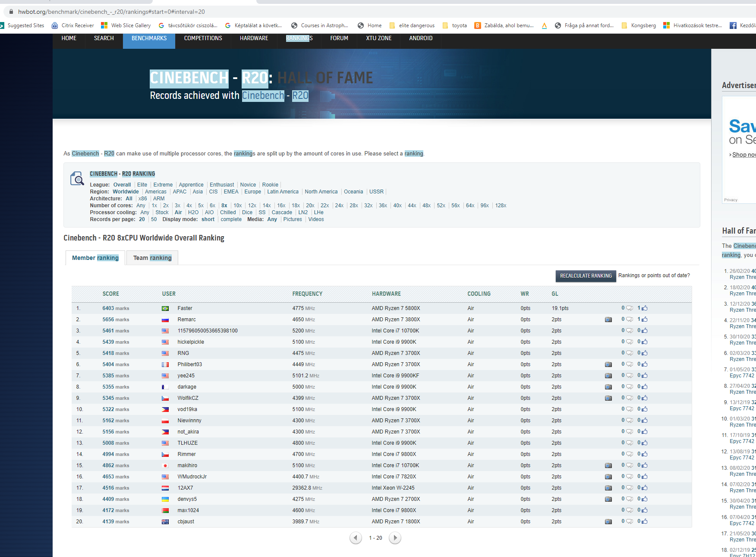Click camera icon in Philibert03 row
Image resolution: width=756 pixels, height=557 pixels.
[608, 364]
